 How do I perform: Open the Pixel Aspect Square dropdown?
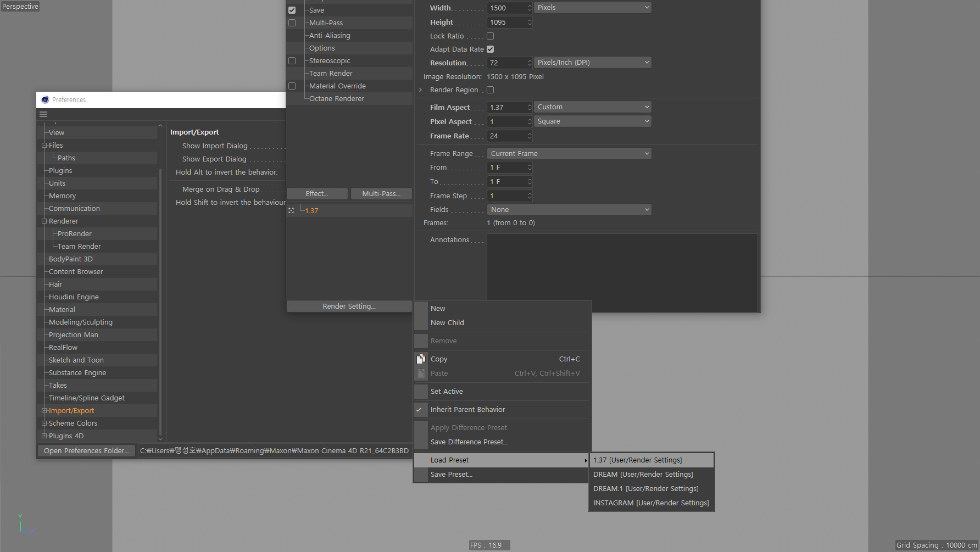[593, 121]
